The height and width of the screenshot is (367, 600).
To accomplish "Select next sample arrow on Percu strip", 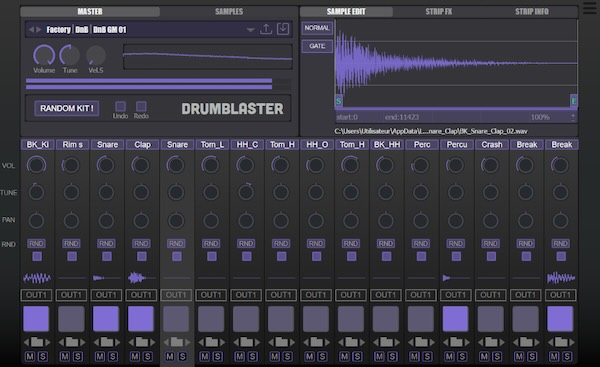I will tap(467, 342).
